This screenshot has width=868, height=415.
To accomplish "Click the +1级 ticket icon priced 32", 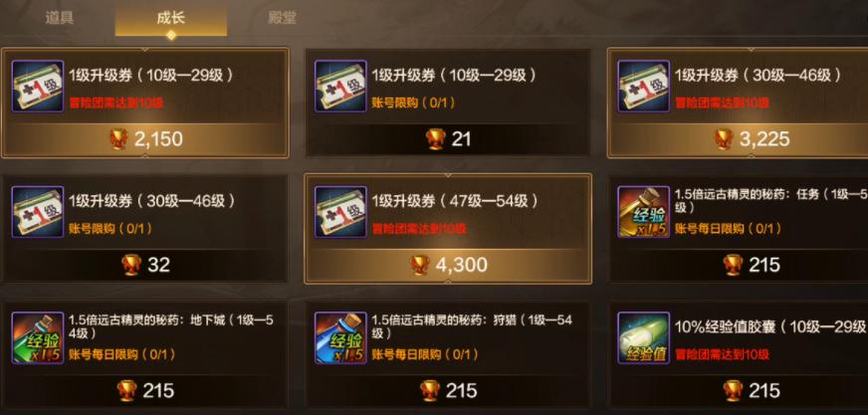I will click(x=38, y=212).
